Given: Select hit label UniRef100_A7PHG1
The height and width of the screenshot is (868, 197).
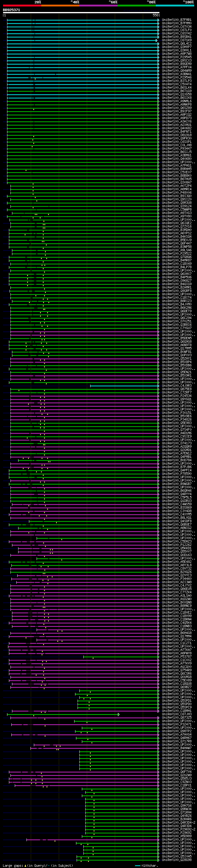Looking at the screenshot, I should pyautogui.click(x=176, y=165).
